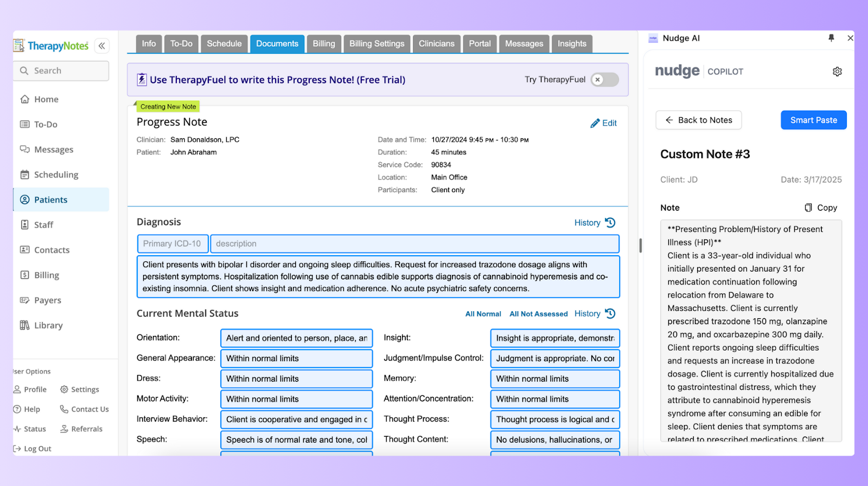
Task: Click the TherapyFuel lightning document icon
Action: [142, 80]
